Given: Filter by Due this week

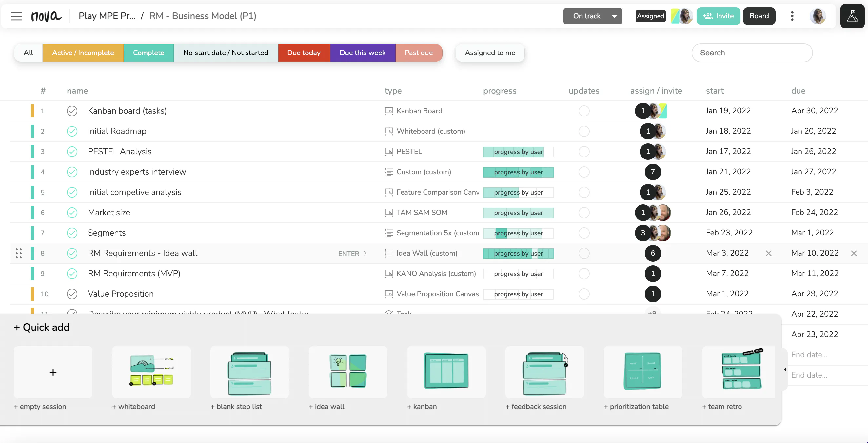Looking at the screenshot, I should pyautogui.click(x=363, y=53).
